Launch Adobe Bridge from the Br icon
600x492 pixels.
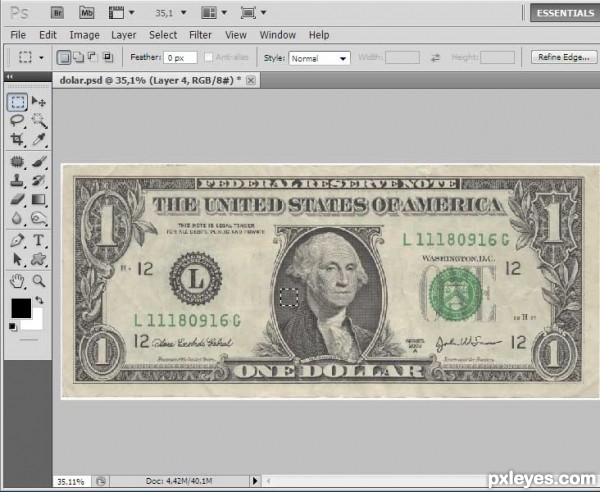click(57, 13)
